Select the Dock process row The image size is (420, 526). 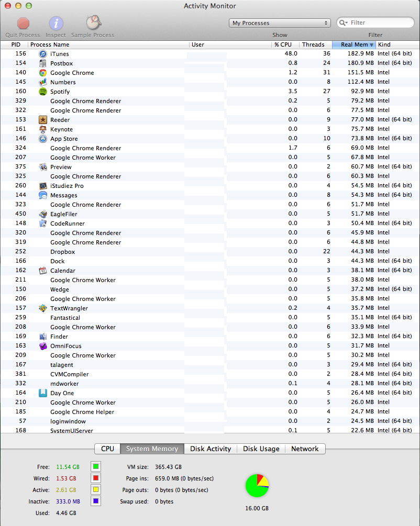coord(210,261)
